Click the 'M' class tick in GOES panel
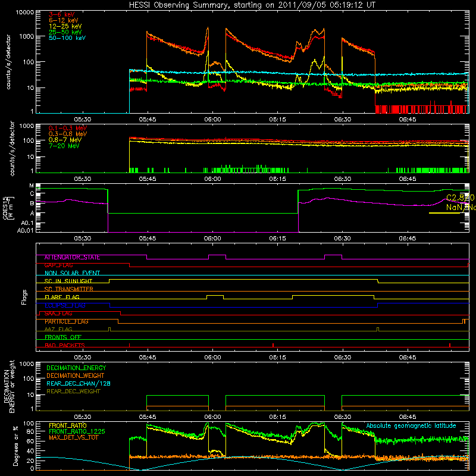This screenshot has height=476, width=476. coord(32,186)
